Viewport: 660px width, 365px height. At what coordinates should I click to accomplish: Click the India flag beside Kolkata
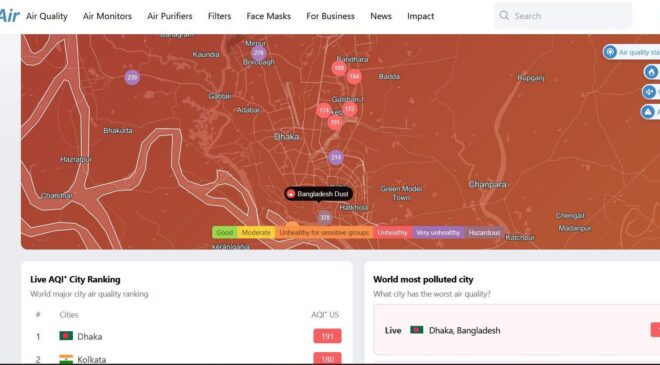point(66,359)
